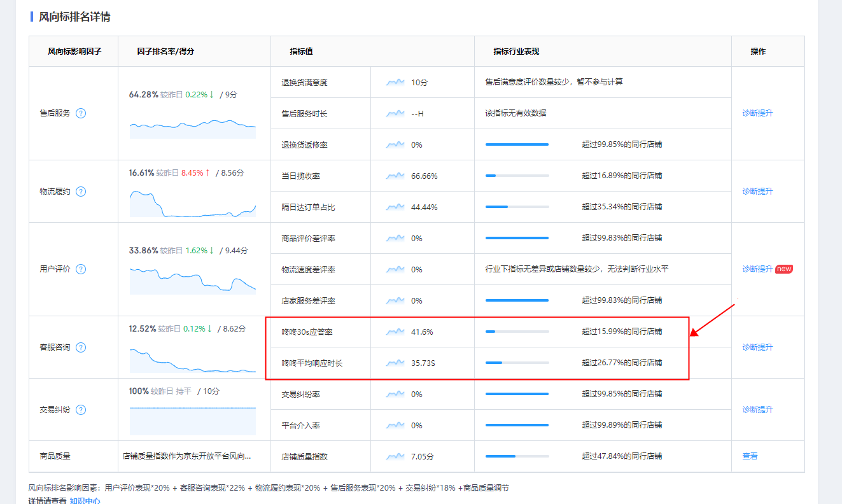Click help icon beside 物流履约

tap(81, 192)
